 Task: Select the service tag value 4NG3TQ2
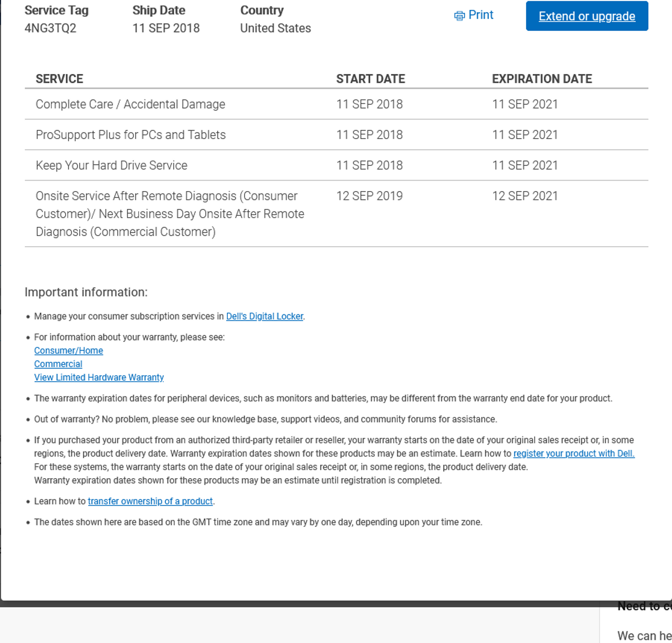(50, 28)
